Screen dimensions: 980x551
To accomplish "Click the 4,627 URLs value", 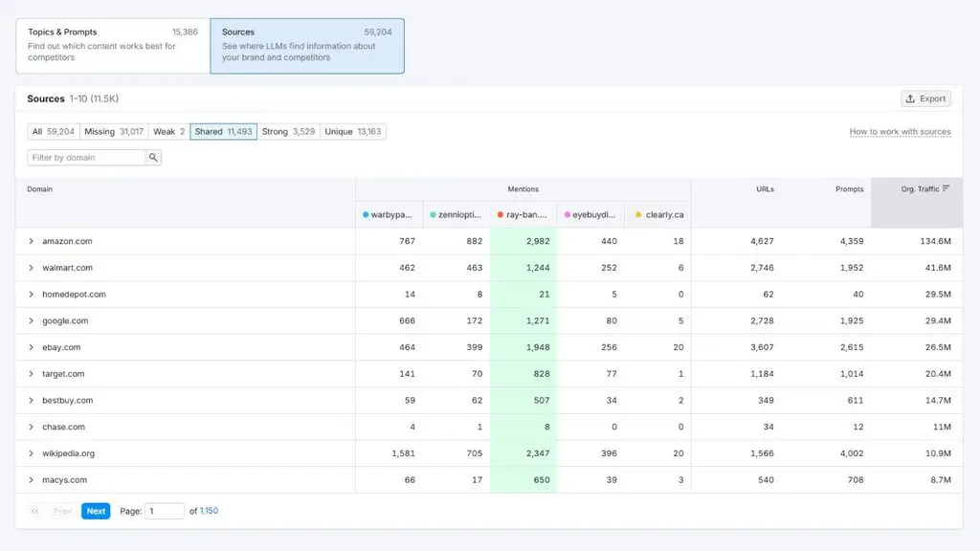I will point(762,241).
